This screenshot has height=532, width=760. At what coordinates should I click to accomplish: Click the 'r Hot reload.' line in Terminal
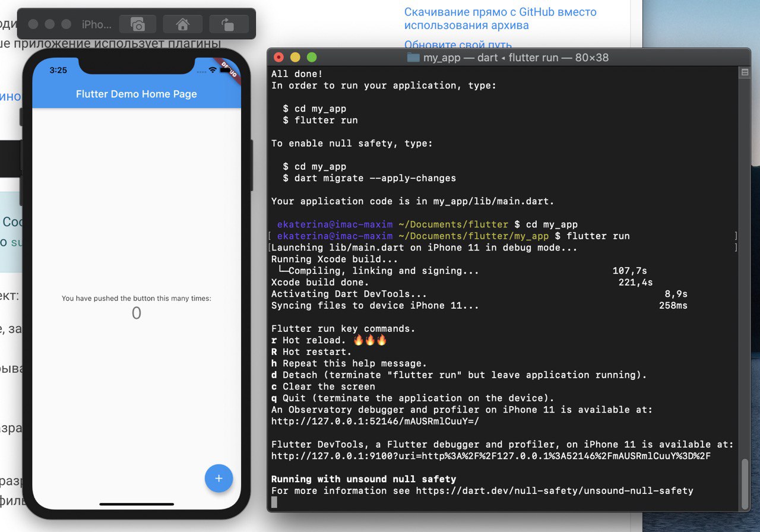pos(329,340)
